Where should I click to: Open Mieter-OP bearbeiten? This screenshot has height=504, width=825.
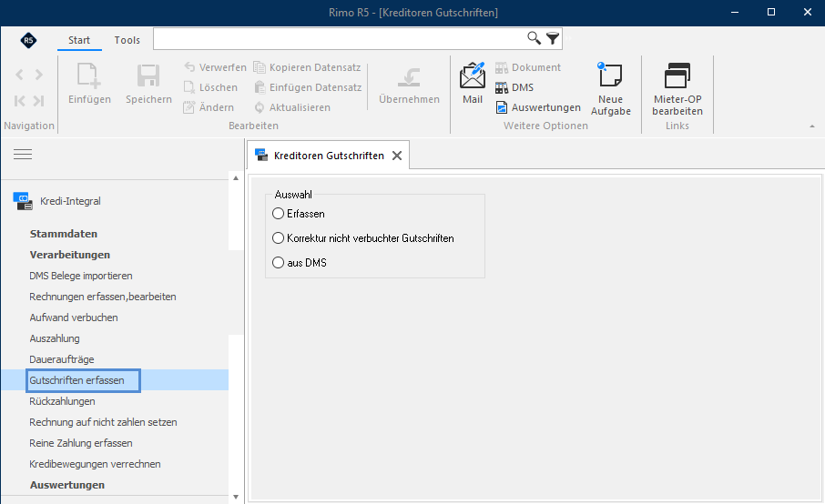click(677, 88)
